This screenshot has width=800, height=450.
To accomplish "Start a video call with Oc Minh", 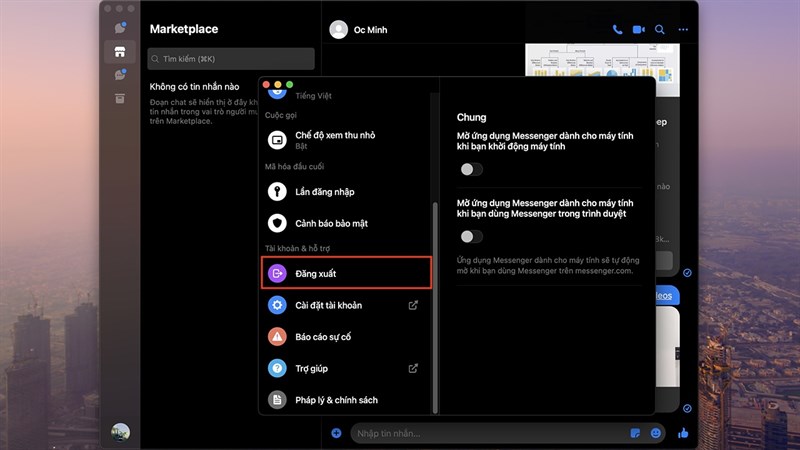I will click(638, 30).
